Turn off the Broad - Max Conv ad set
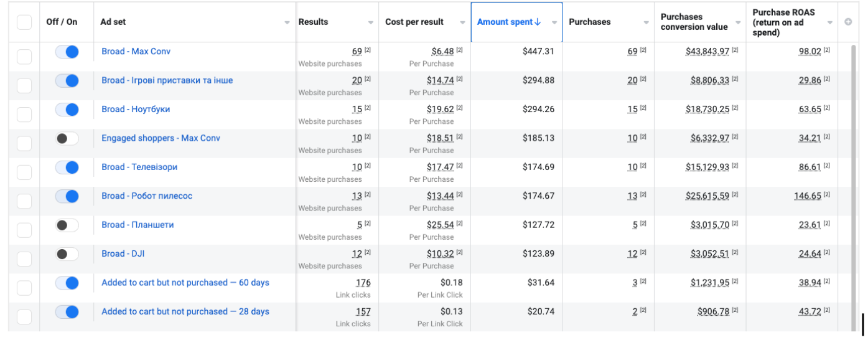 (x=67, y=52)
